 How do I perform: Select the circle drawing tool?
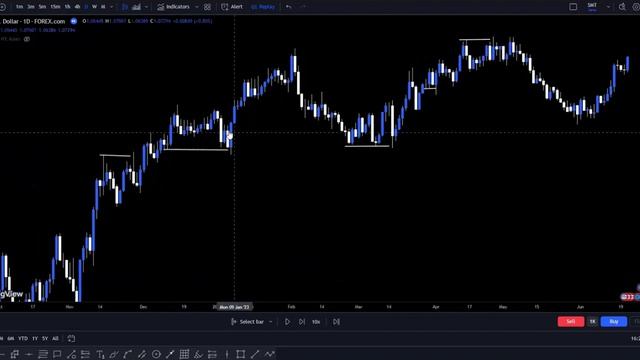click(x=156, y=354)
